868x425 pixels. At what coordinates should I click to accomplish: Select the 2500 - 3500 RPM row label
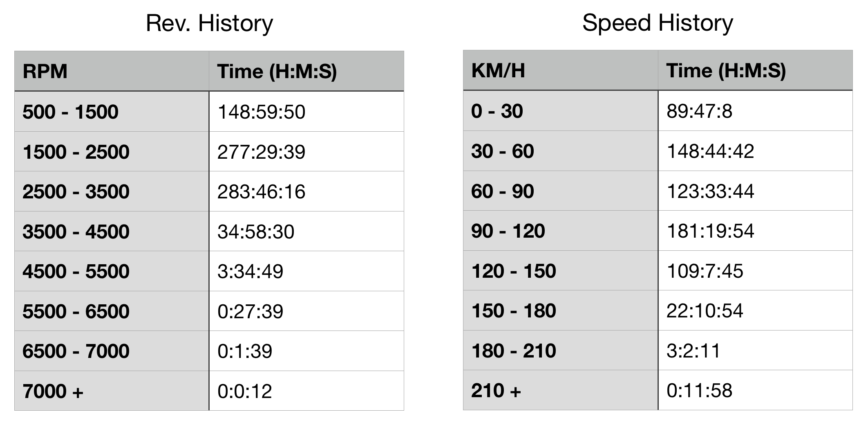[76, 191]
